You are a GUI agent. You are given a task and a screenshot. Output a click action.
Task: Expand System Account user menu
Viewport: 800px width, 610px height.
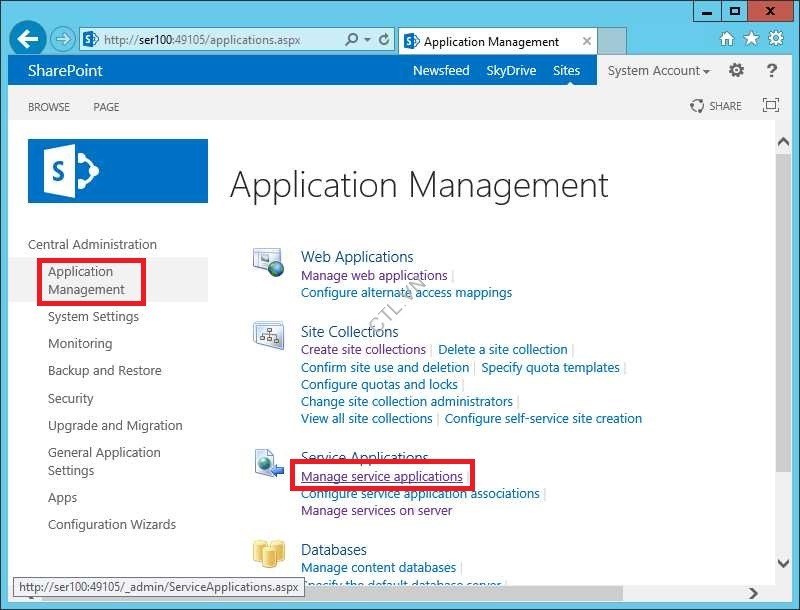pos(658,70)
